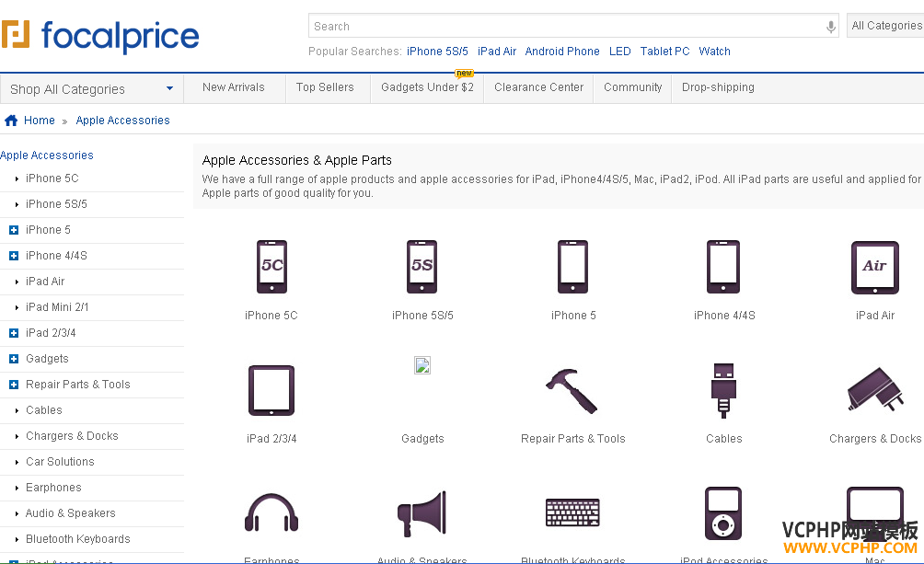Open the Chargers & Docks adapter icon
The image size is (924, 564).
click(875, 389)
